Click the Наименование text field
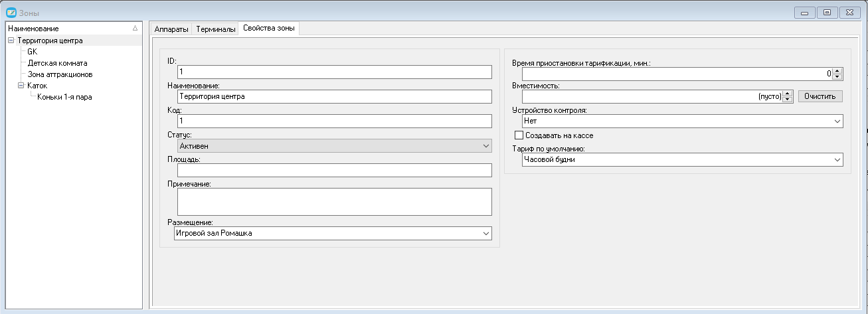This screenshot has width=868, height=314. [335, 96]
